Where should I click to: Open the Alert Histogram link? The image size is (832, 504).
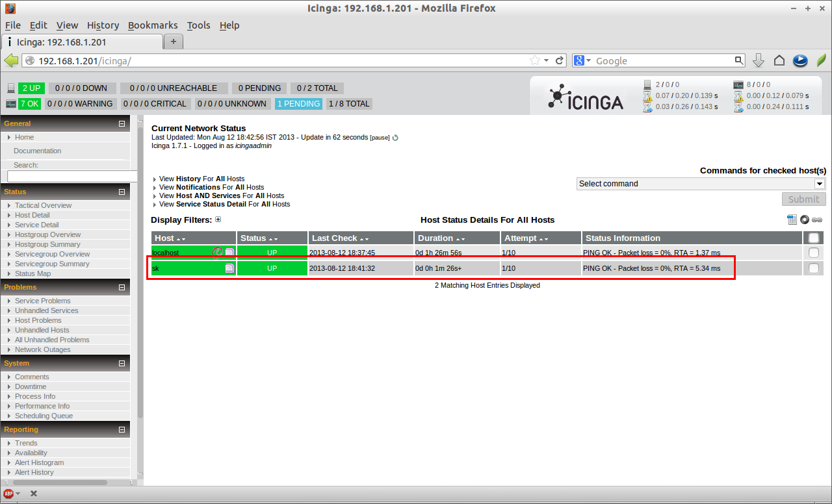pyautogui.click(x=39, y=462)
